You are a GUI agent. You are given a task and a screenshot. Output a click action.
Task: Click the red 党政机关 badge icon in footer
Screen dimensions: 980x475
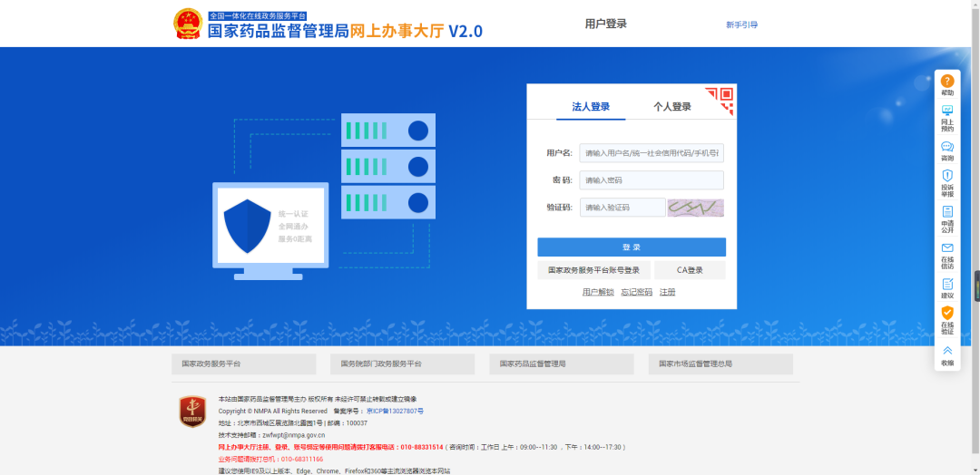192,412
